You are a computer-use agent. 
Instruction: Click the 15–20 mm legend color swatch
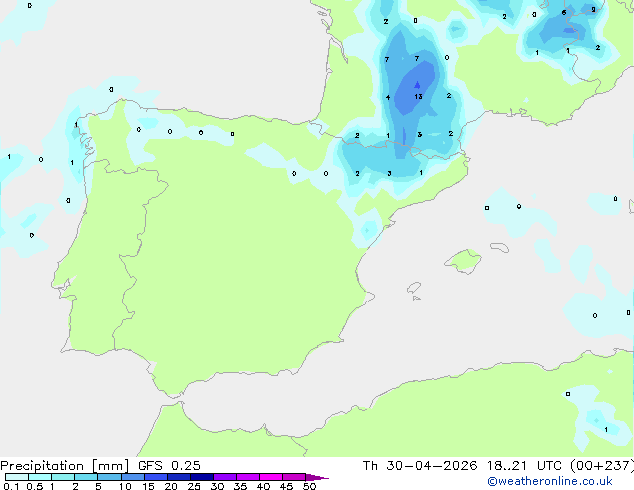156,477
